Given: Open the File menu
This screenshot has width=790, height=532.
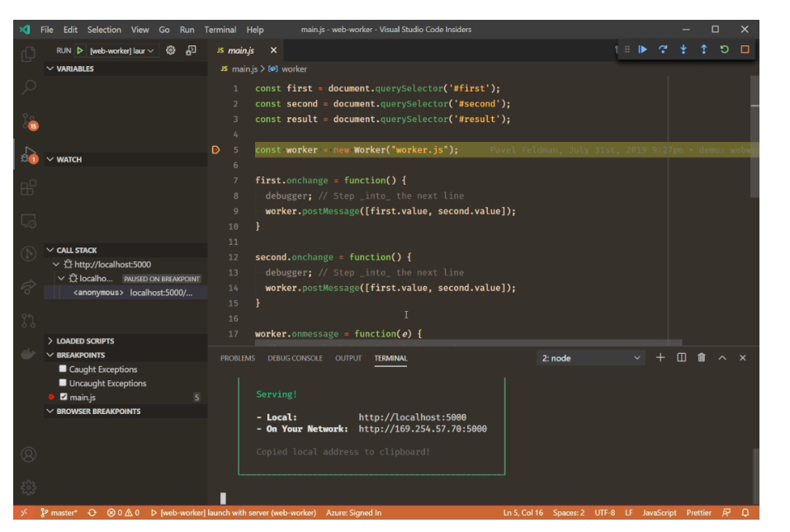Looking at the screenshot, I should coord(47,30).
